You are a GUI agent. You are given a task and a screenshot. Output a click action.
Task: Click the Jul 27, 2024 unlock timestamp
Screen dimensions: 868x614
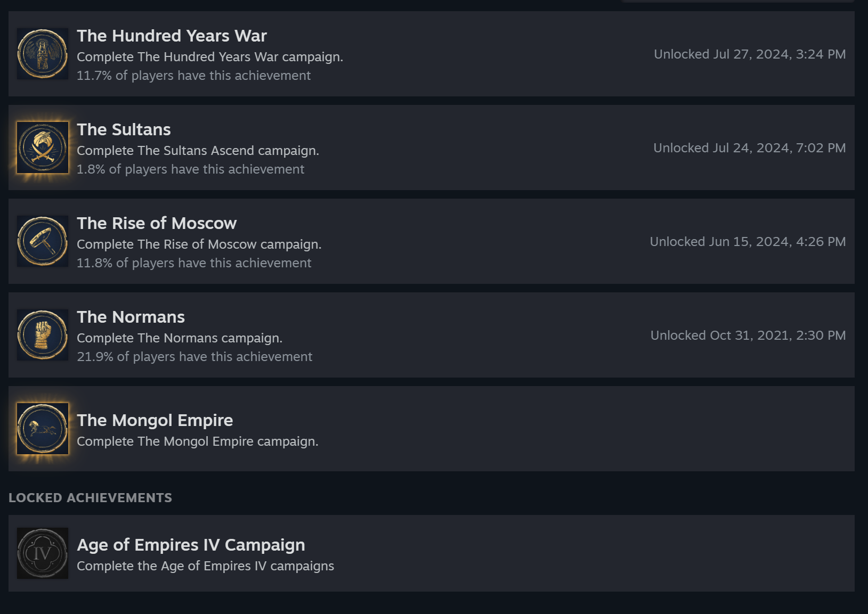tap(749, 54)
